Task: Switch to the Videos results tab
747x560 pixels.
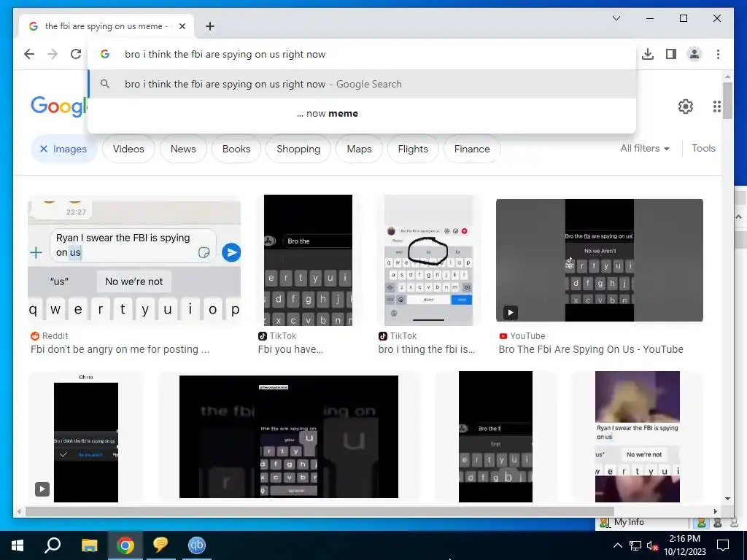Action: (128, 149)
